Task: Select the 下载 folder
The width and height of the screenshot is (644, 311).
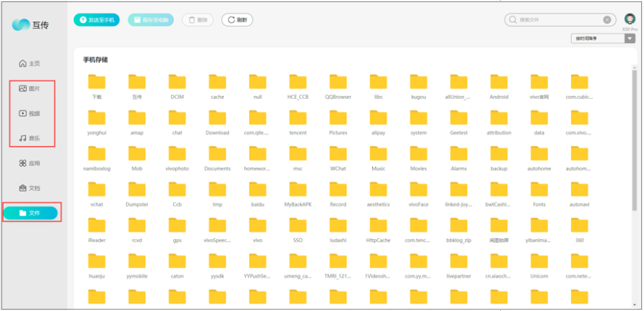Action: [x=97, y=87]
